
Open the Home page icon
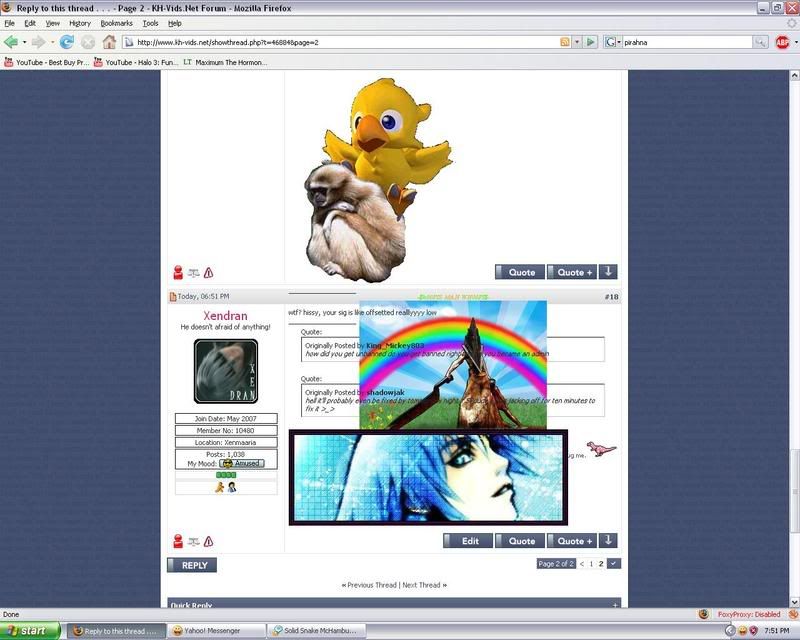109,42
